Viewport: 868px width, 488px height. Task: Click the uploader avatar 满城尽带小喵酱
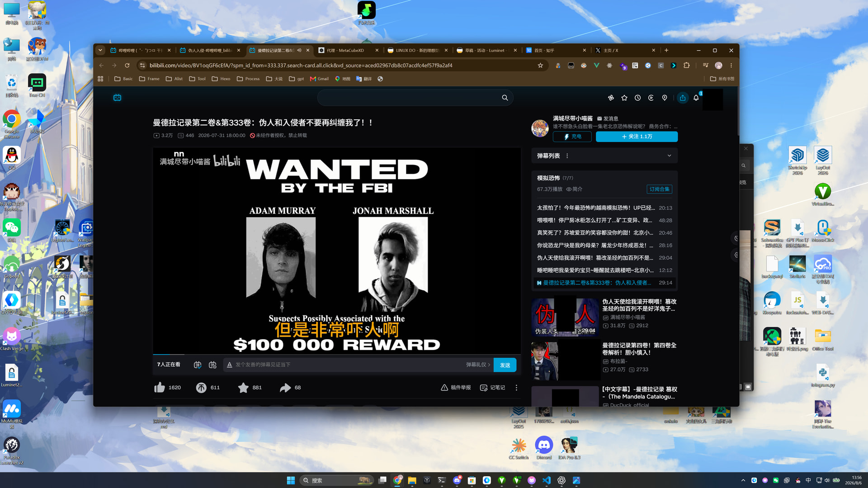(x=540, y=128)
